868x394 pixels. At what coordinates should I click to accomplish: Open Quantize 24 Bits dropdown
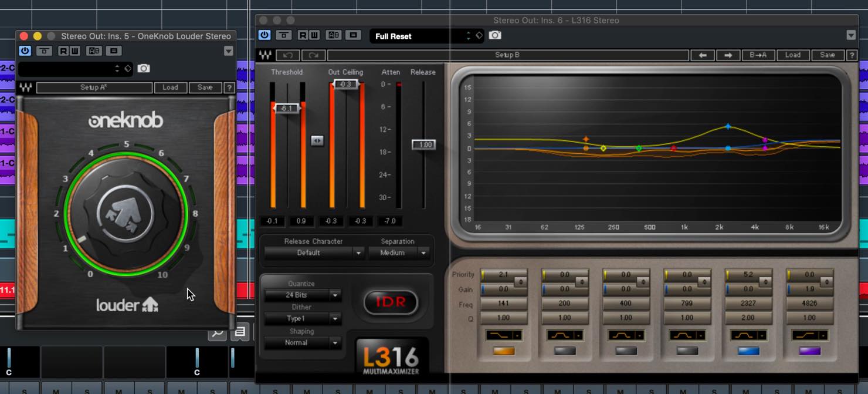coord(303,295)
